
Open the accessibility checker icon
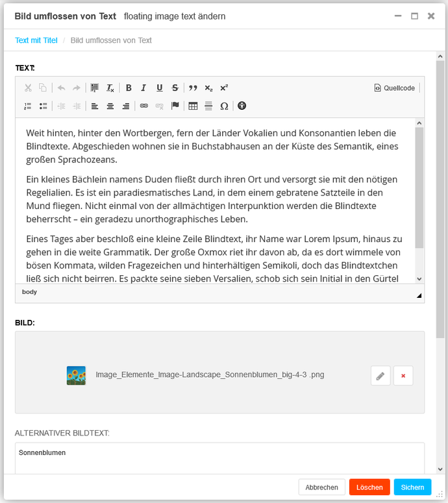point(242,106)
